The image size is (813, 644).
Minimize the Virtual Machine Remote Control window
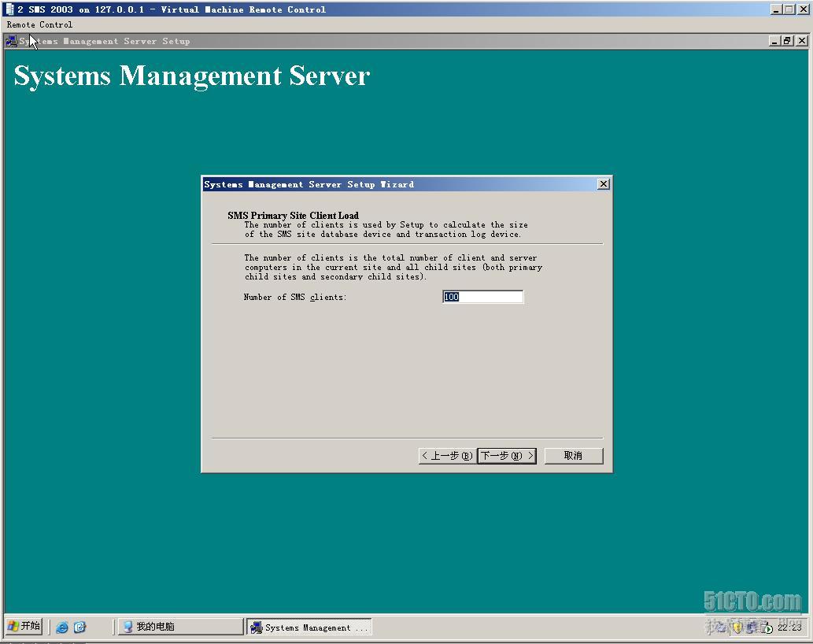tap(776, 9)
